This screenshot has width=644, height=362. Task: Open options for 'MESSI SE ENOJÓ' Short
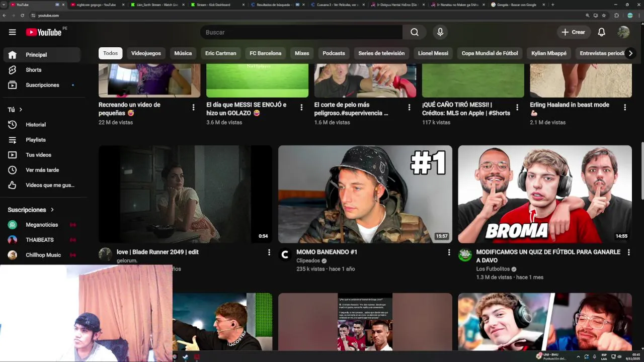[301, 107]
